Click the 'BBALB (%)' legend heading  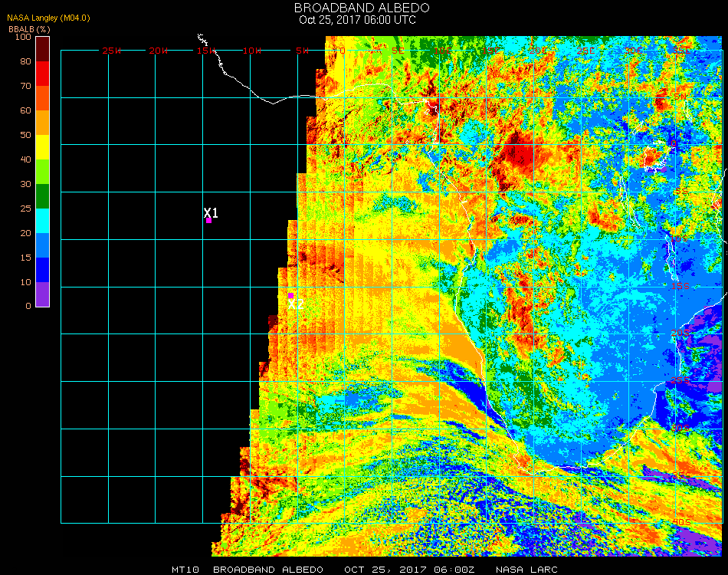pyautogui.click(x=29, y=29)
